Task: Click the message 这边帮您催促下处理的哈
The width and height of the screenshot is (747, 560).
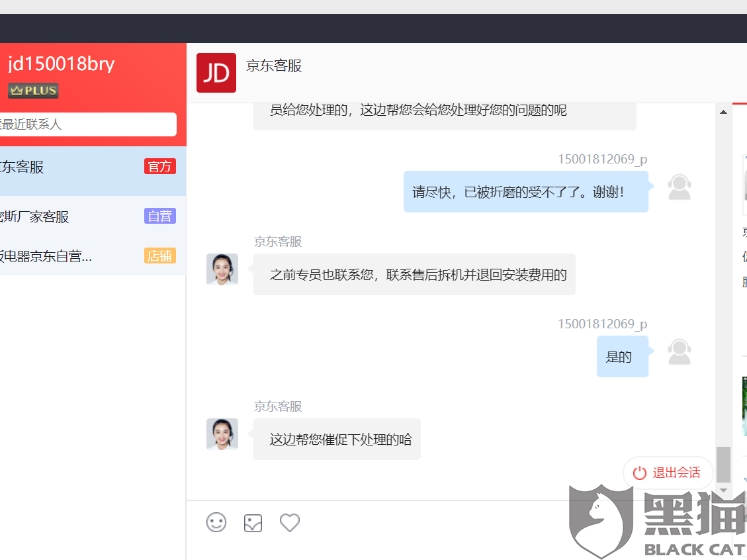Action: (337, 439)
